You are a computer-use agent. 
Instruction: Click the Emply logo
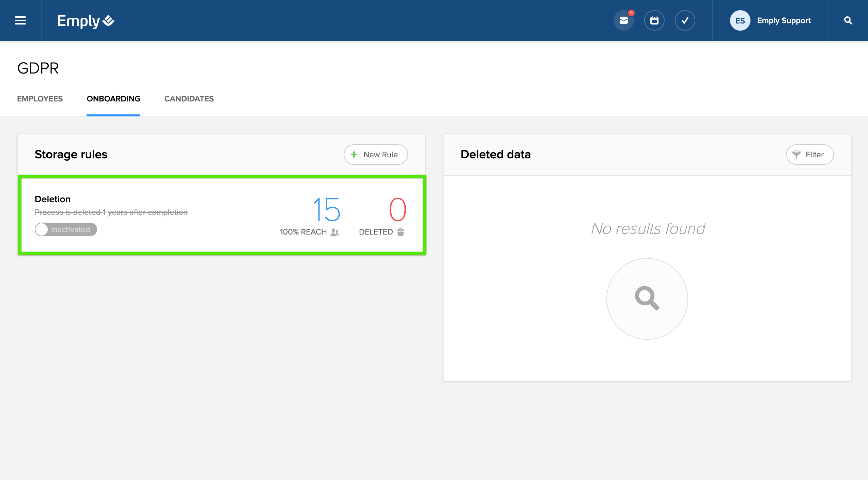coord(86,21)
